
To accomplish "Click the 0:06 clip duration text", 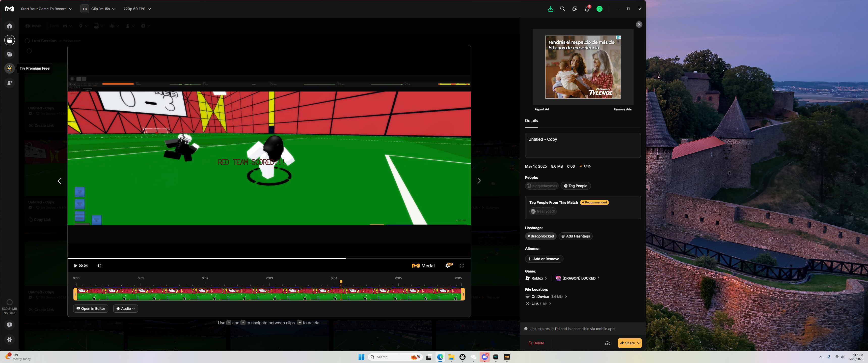I will (x=571, y=166).
